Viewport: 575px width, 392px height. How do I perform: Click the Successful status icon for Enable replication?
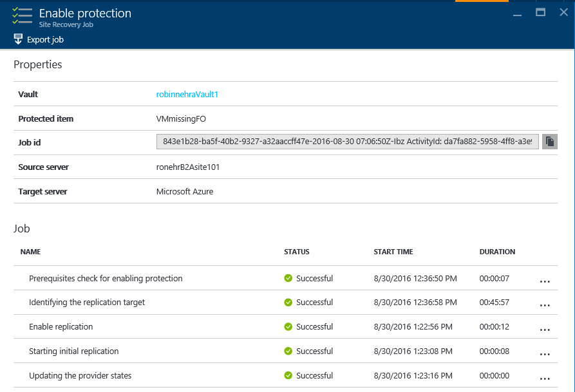pos(290,326)
